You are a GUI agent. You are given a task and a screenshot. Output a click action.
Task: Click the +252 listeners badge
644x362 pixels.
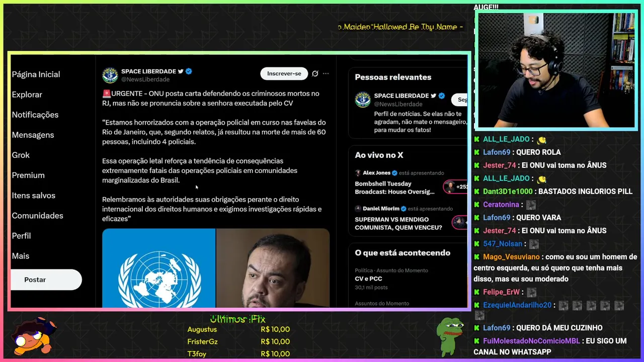coord(456,187)
